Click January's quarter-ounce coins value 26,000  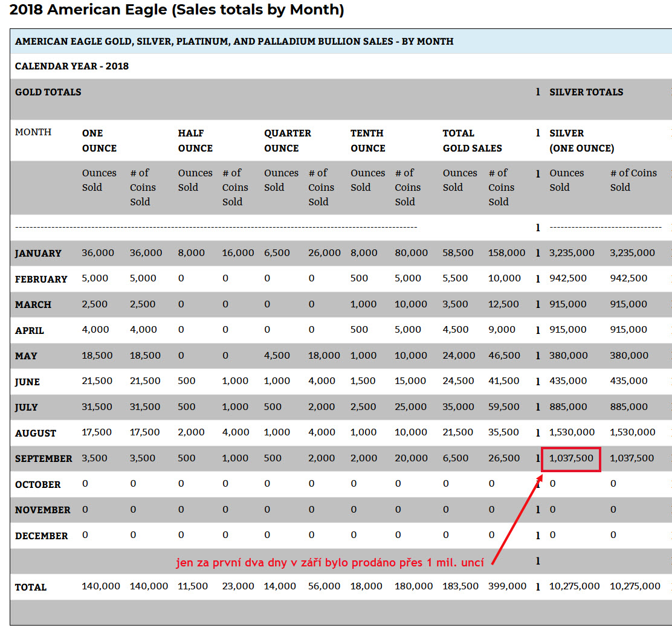click(x=325, y=253)
